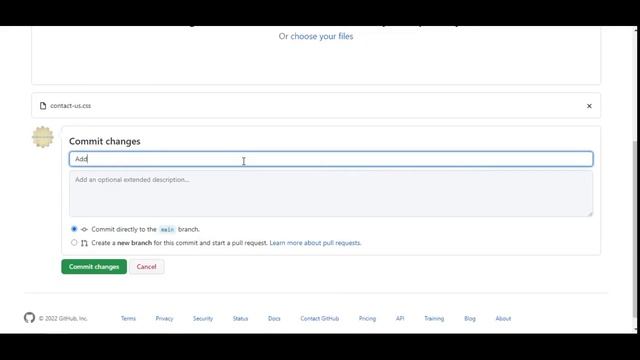Open the Terms footer link
The width and height of the screenshot is (640, 360).
click(128, 318)
